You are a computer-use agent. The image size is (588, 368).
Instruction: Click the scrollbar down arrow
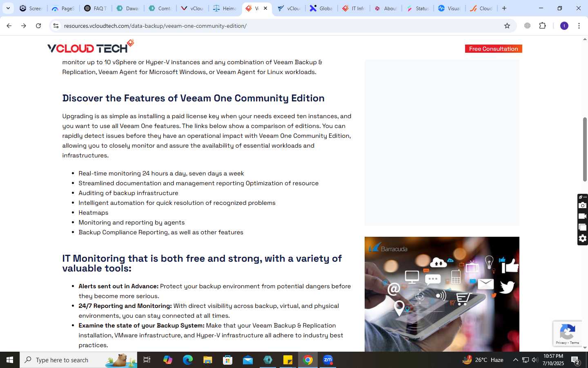click(585, 348)
